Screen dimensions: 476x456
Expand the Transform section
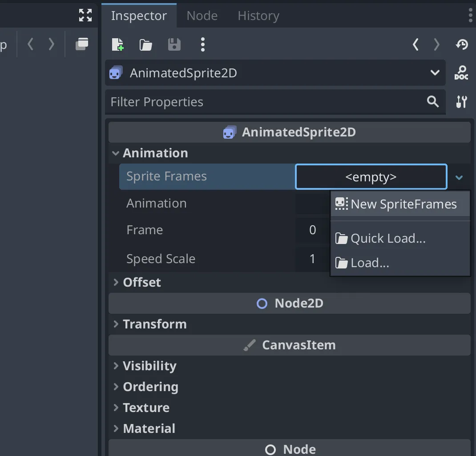[x=154, y=324]
